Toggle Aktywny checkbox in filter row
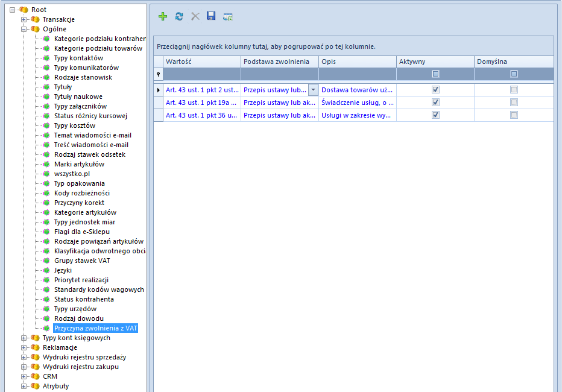Screen dimensions: 562x392 pyautogui.click(x=435, y=74)
